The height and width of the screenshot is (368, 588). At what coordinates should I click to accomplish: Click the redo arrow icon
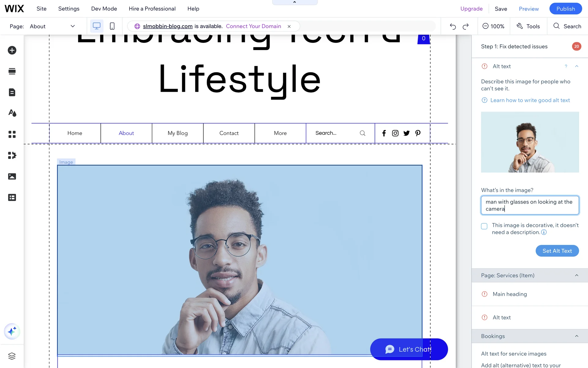tap(466, 26)
